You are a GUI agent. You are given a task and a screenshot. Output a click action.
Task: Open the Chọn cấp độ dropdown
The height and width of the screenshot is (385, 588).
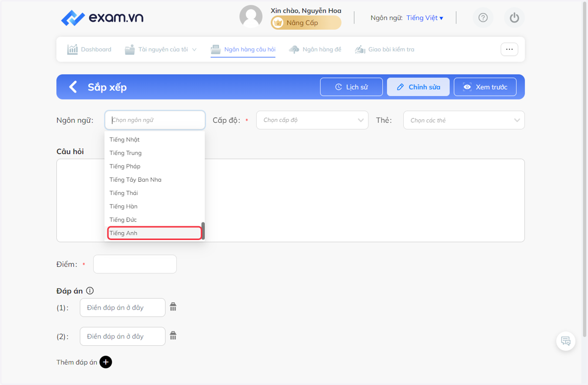click(x=312, y=120)
